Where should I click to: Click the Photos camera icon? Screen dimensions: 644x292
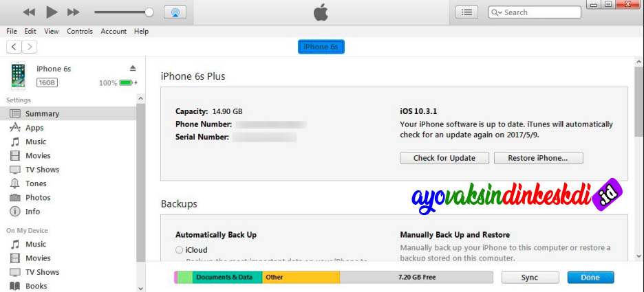point(14,197)
